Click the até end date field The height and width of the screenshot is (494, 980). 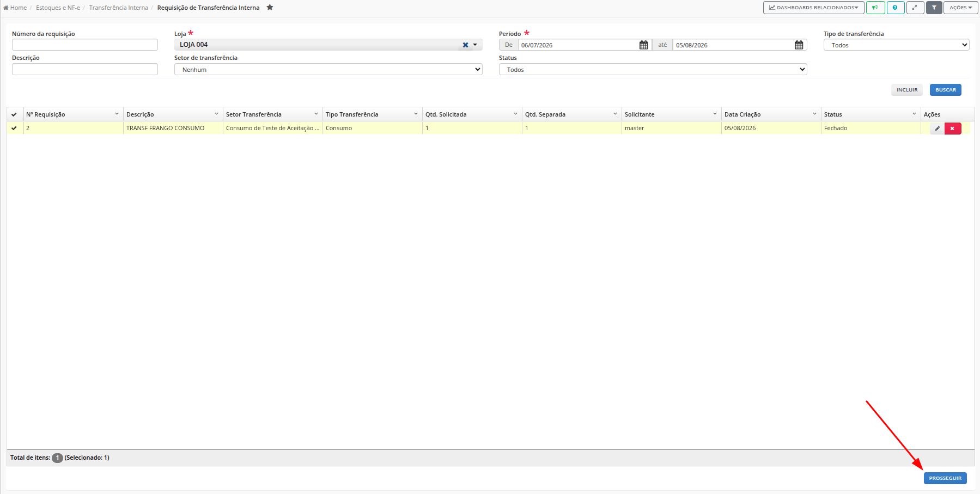tap(733, 45)
